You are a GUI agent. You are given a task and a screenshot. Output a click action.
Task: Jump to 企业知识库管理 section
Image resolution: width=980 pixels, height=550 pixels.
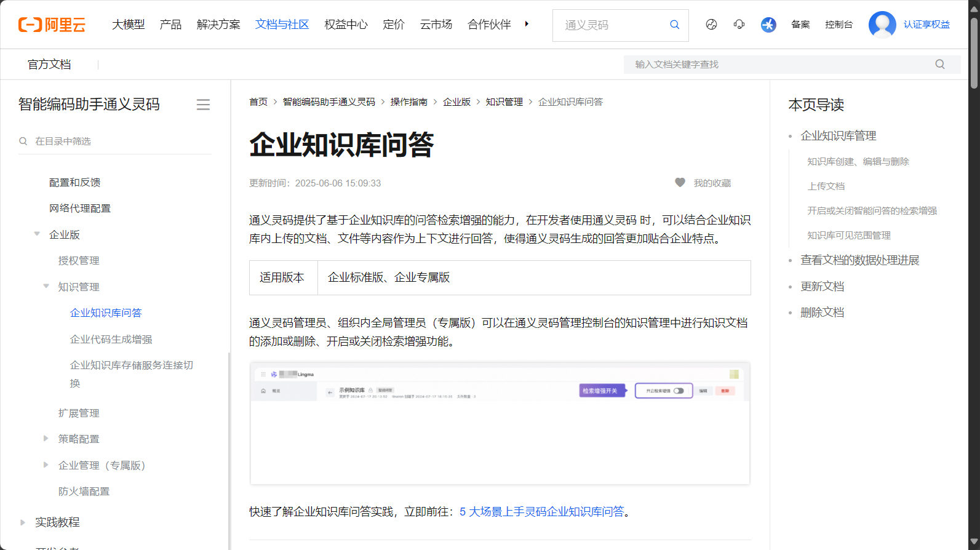point(838,136)
